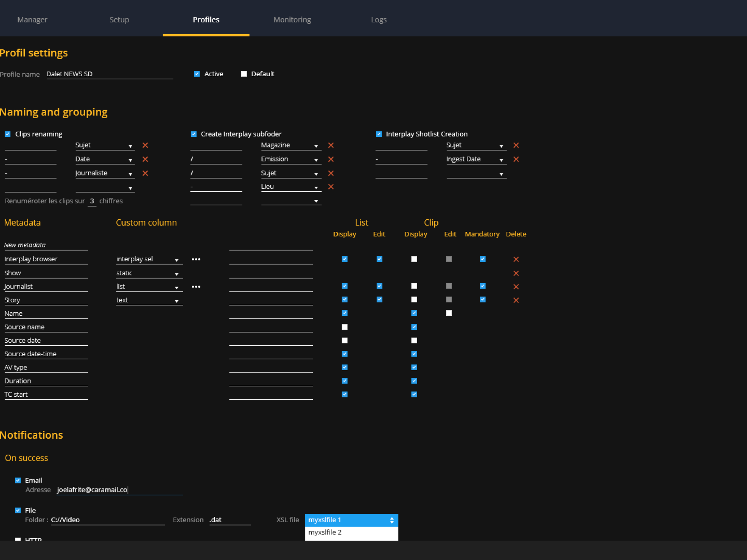Switch to the Setup tab
Viewport: 747px width, 560px height.
point(119,19)
